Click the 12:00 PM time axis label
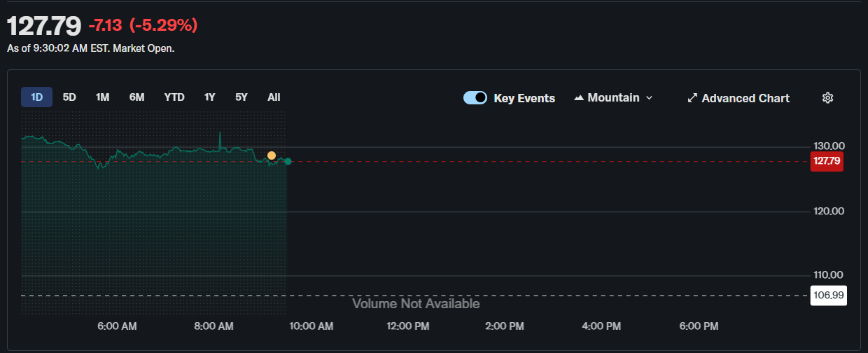 click(x=408, y=326)
